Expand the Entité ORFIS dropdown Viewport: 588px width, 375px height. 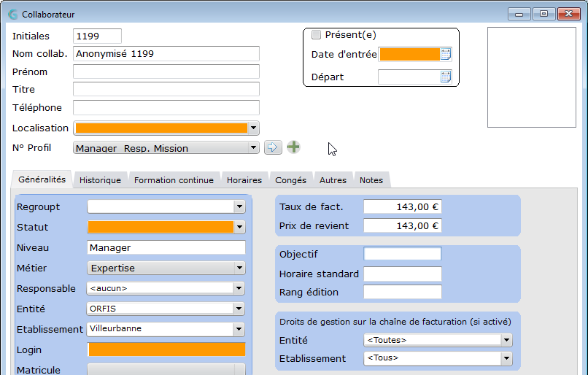coord(239,309)
